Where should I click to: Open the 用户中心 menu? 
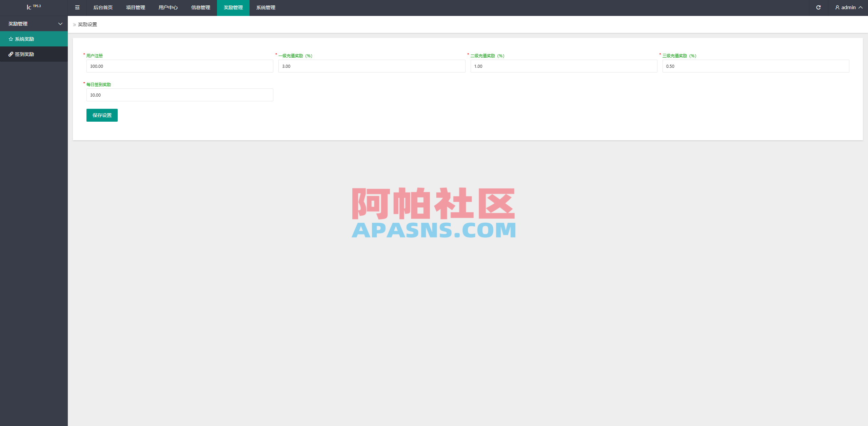(168, 7)
